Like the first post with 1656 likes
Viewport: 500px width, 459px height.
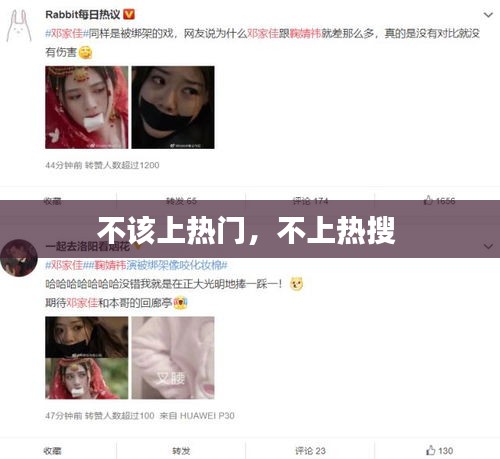[x=439, y=200]
